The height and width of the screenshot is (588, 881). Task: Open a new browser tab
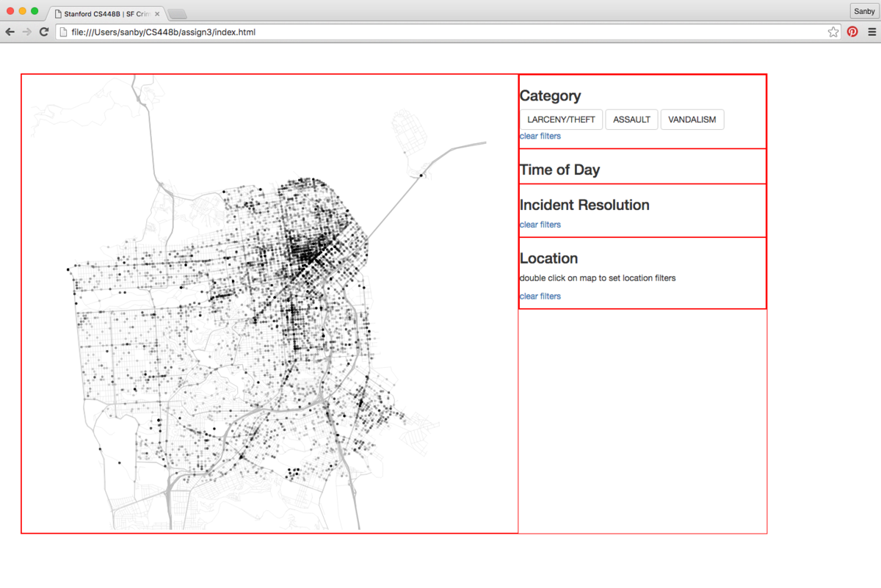pyautogui.click(x=177, y=14)
